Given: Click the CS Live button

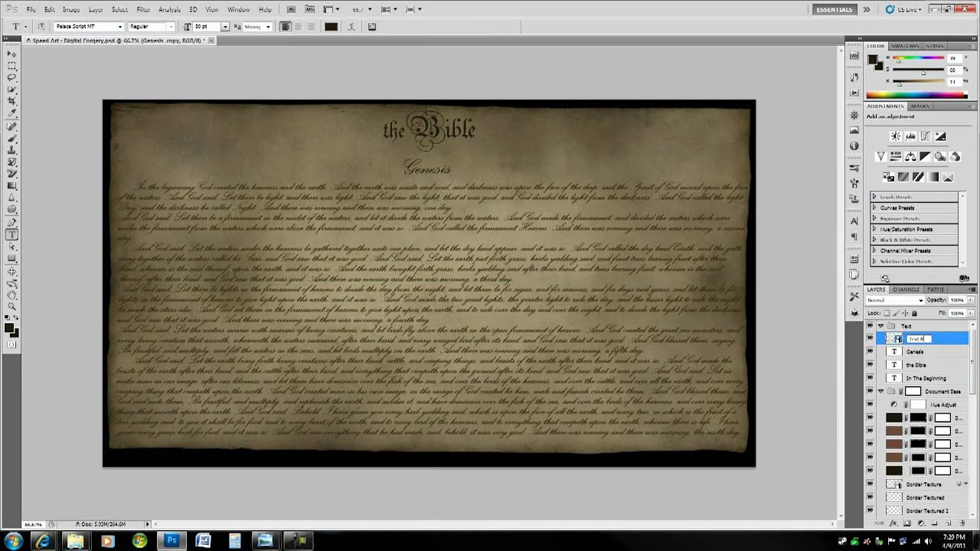Looking at the screenshot, I should coord(902,9).
